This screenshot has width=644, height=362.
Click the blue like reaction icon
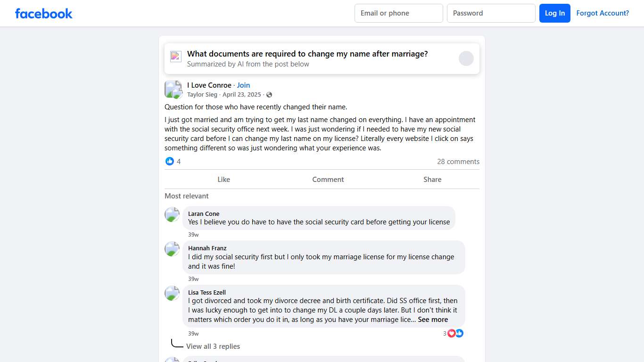click(170, 161)
